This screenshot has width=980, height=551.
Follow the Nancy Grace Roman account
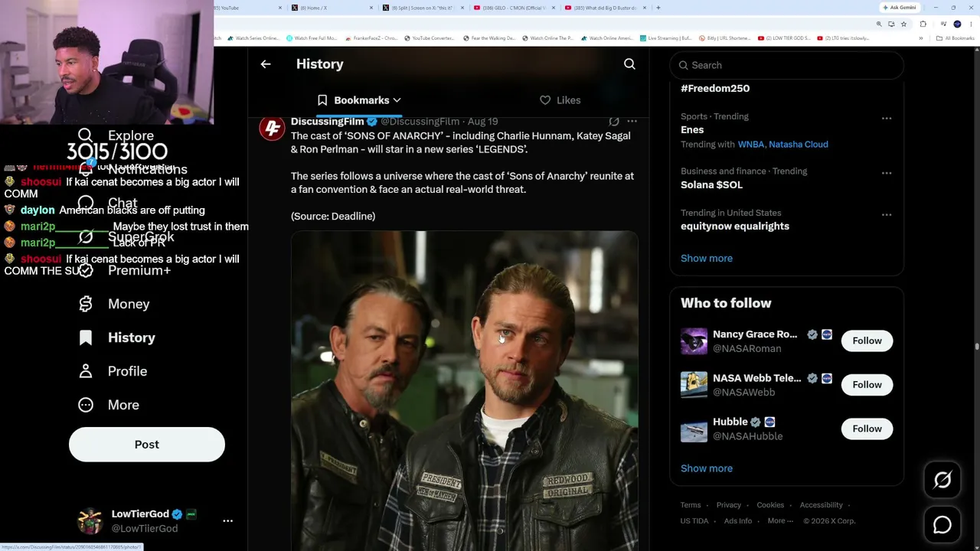867,341
